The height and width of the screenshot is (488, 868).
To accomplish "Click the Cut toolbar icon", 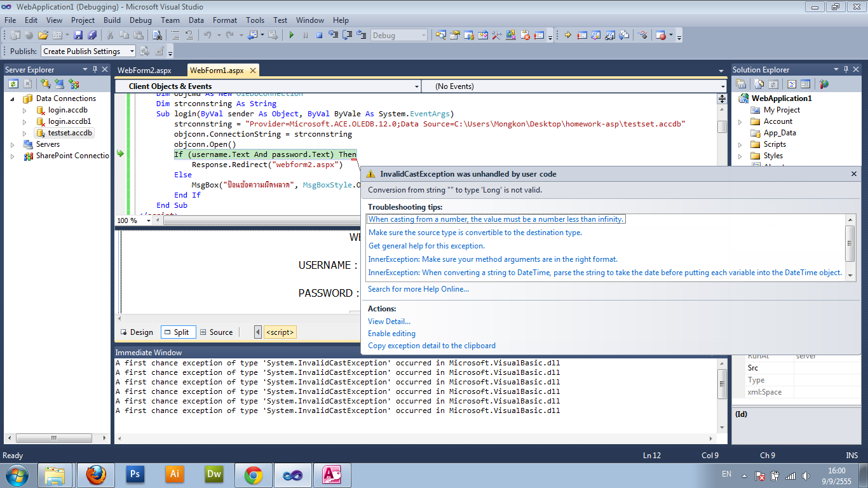I will click(110, 36).
